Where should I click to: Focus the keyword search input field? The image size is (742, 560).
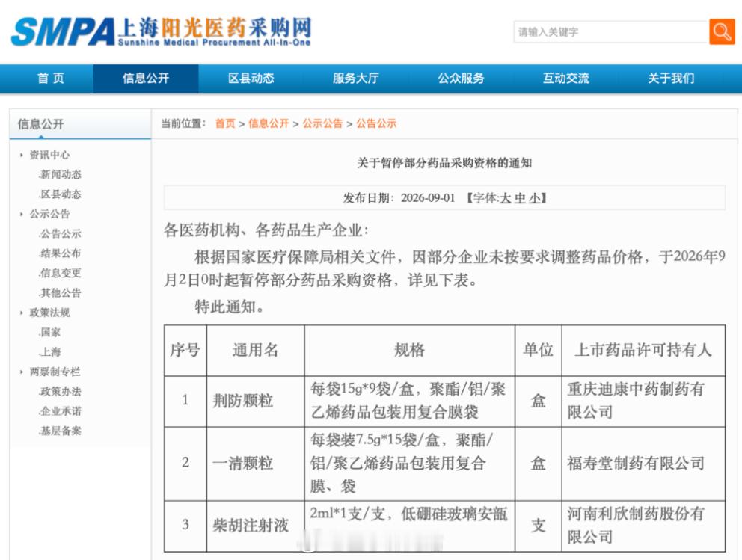click(611, 31)
